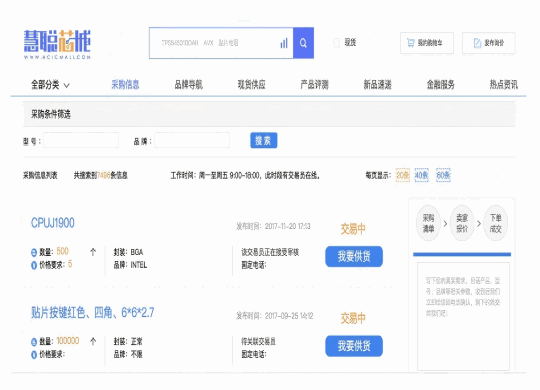Click 我要供货 for CPUJ1900
The width and height of the screenshot is (540, 390).
[x=354, y=256]
